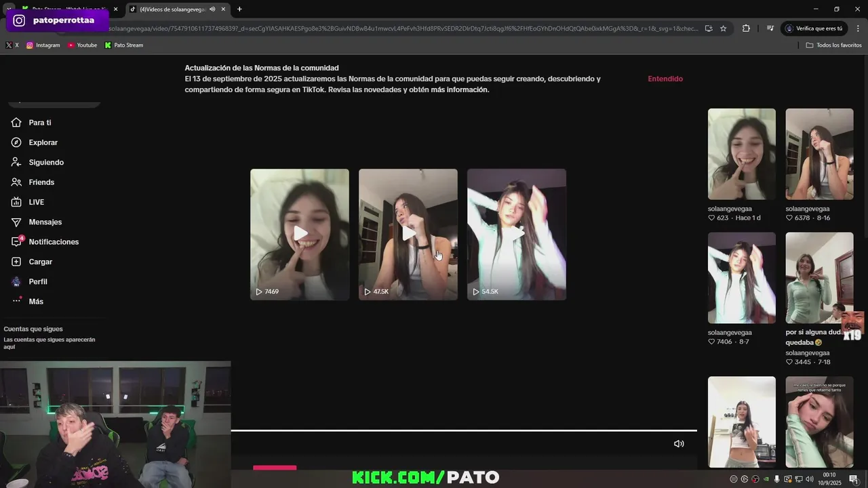Open the Windows notification center icon
The image size is (868, 488).
click(854, 479)
